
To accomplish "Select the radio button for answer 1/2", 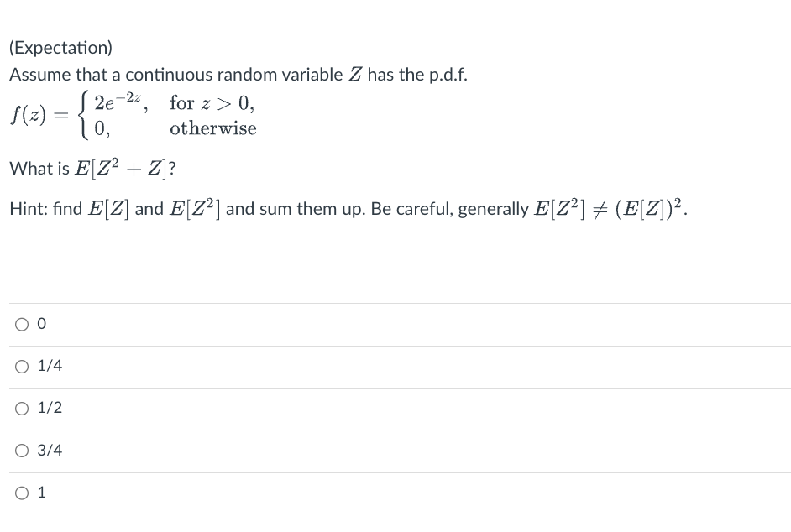I will pos(21,408).
